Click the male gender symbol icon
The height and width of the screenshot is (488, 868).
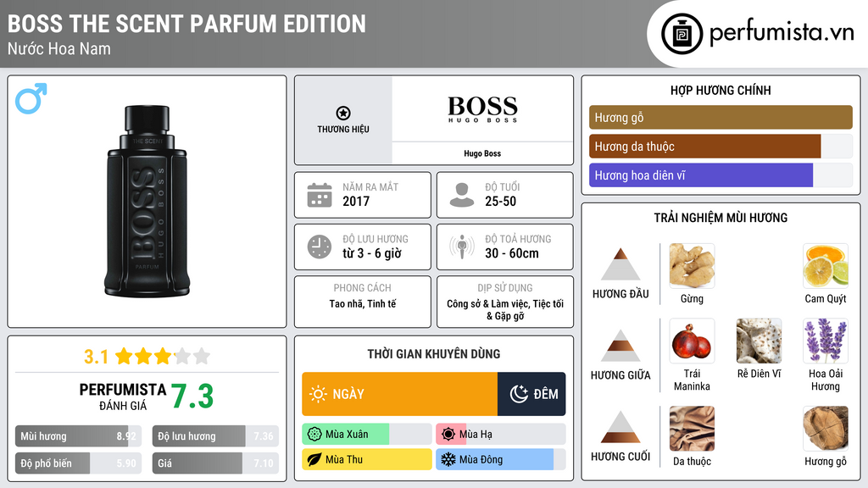tap(31, 98)
